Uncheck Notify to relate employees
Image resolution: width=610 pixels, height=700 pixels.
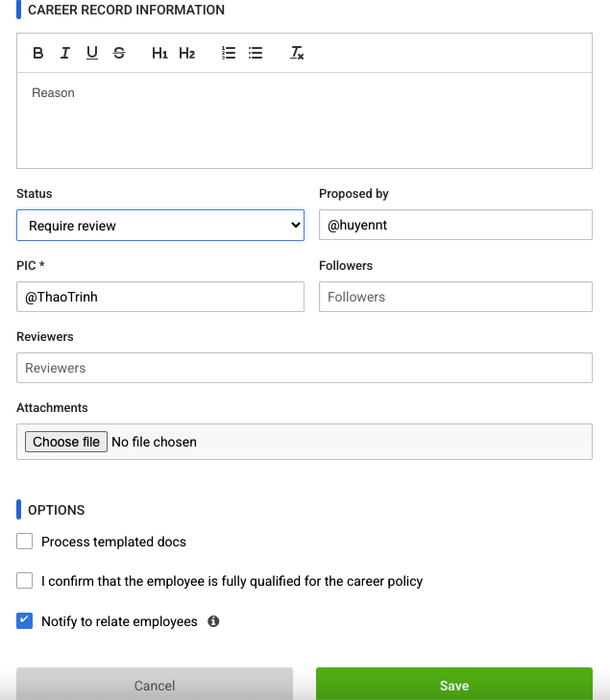pos(25,621)
